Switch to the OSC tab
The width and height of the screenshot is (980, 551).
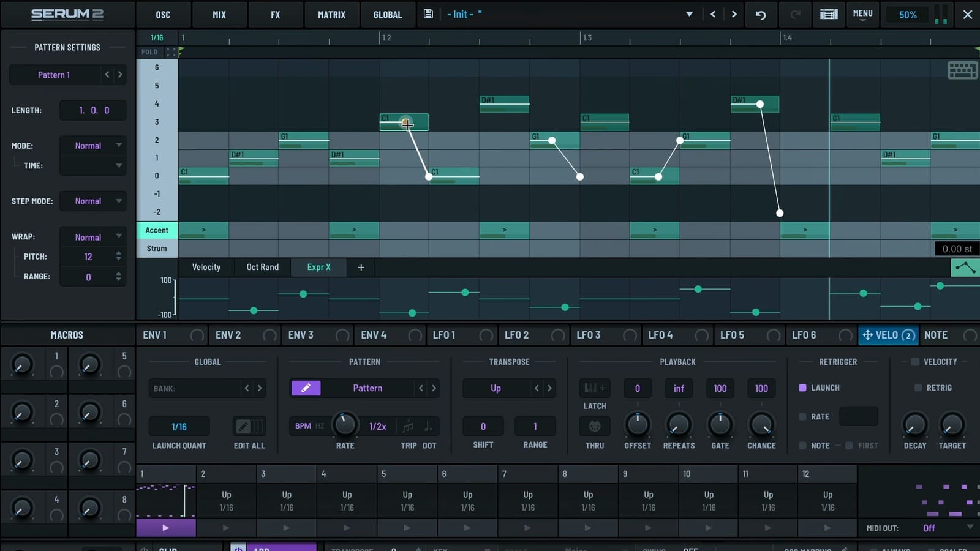tap(163, 15)
